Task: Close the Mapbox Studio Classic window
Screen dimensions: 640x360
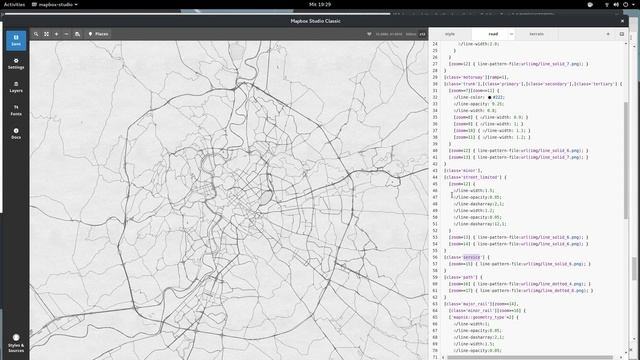Action: tap(622, 21)
